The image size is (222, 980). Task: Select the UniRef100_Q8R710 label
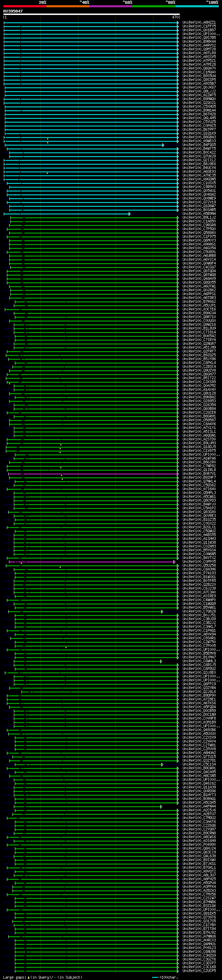click(199, 317)
